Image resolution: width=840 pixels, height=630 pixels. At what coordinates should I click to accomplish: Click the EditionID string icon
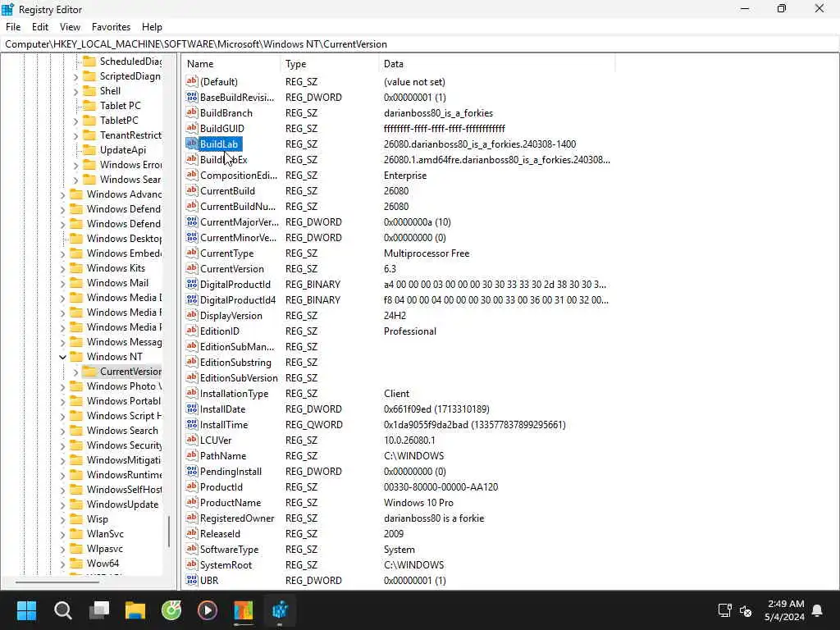tap(192, 331)
